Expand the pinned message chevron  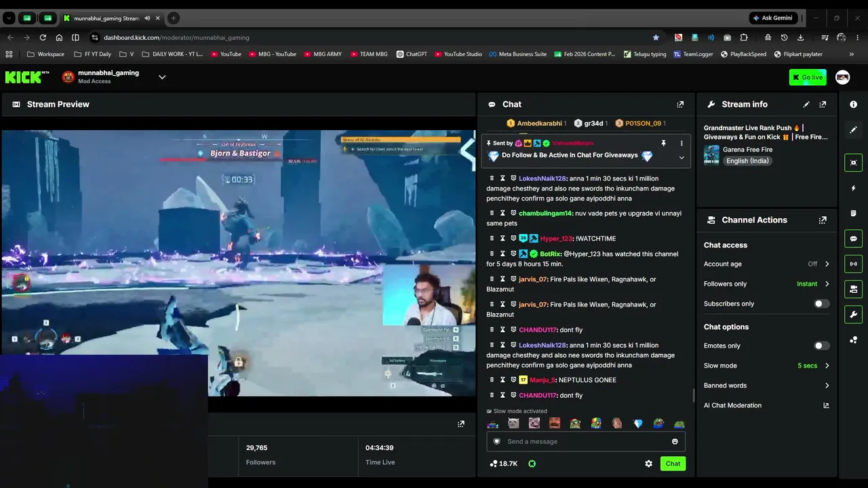click(682, 157)
